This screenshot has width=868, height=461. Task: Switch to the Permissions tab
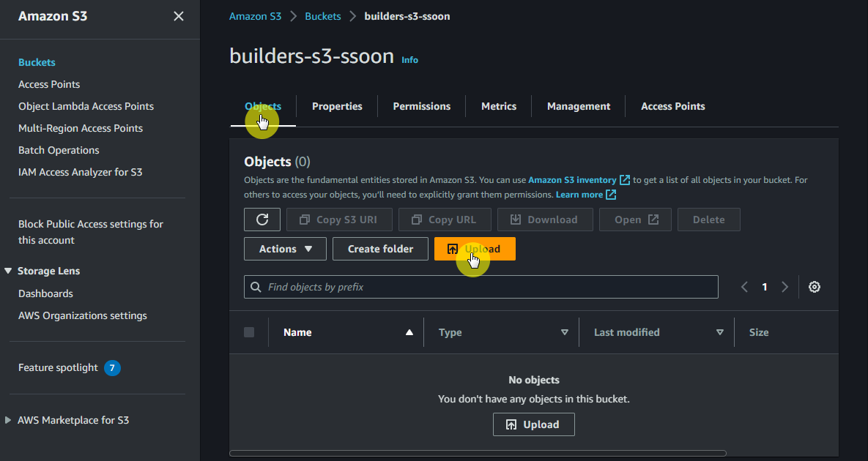click(x=422, y=106)
